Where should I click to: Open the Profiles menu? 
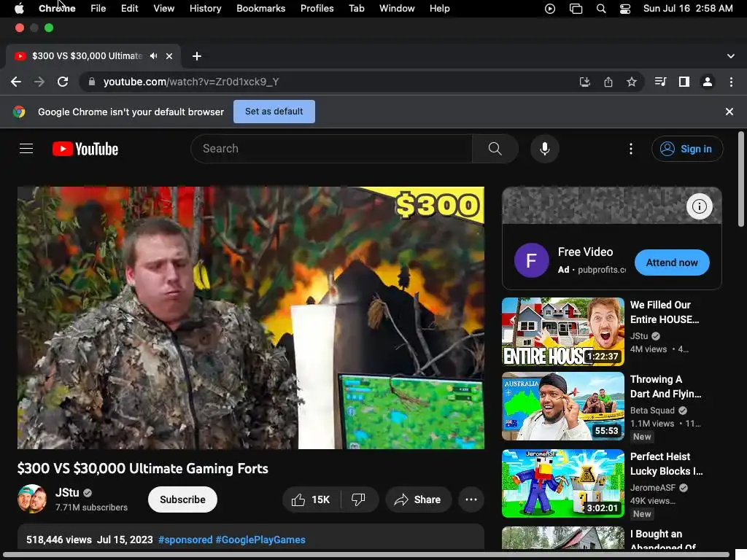pyautogui.click(x=317, y=9)
